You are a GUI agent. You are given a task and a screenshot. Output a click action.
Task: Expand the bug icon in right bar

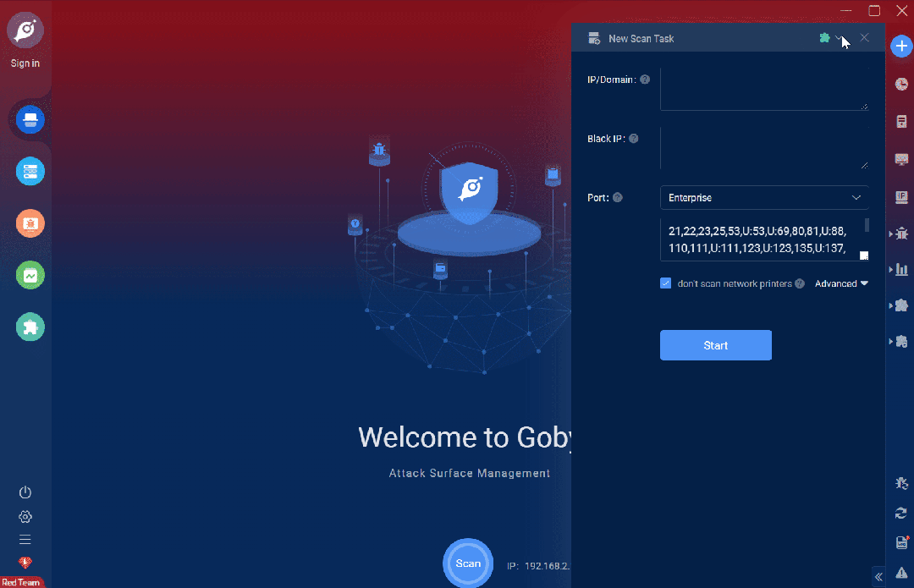900,234
